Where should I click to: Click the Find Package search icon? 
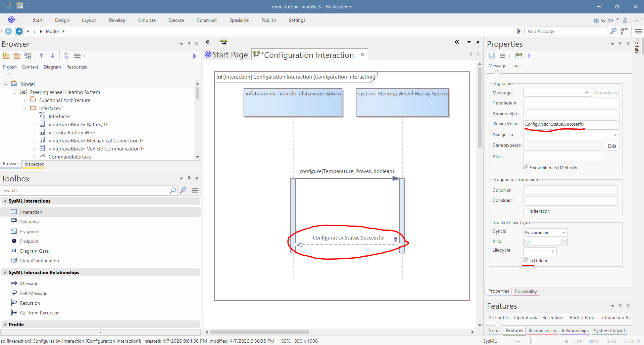pos(613,31)
